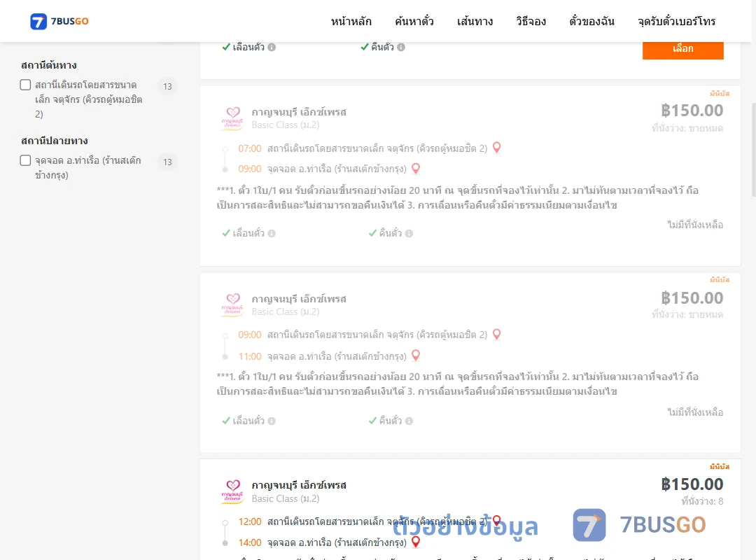Click เลื่อนตั๋ว info icon in 07:00 trip

click(x=272, y=234)
